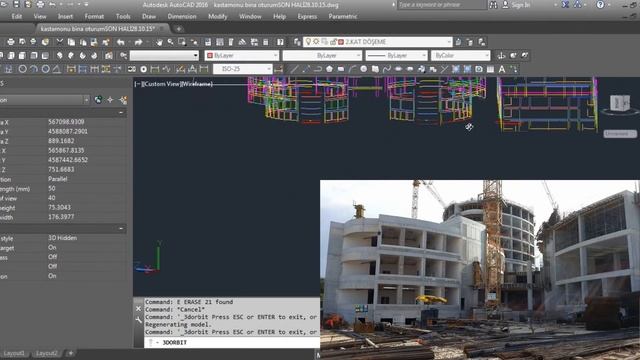Open the lineweight ByLayer dropdown
The image size is (640, 360).
pos(396,56)
